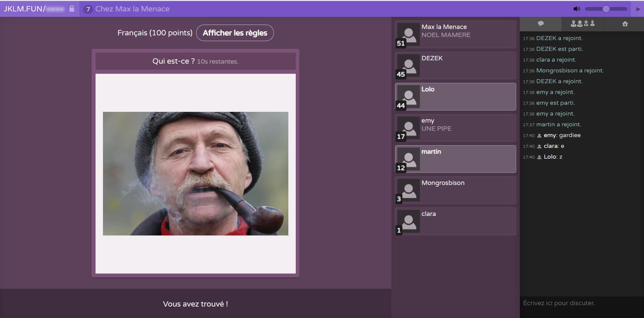Select Lolo's player row
Image resolution: width=644 pixels, height=318 pixels.
[x=455, y=97]
